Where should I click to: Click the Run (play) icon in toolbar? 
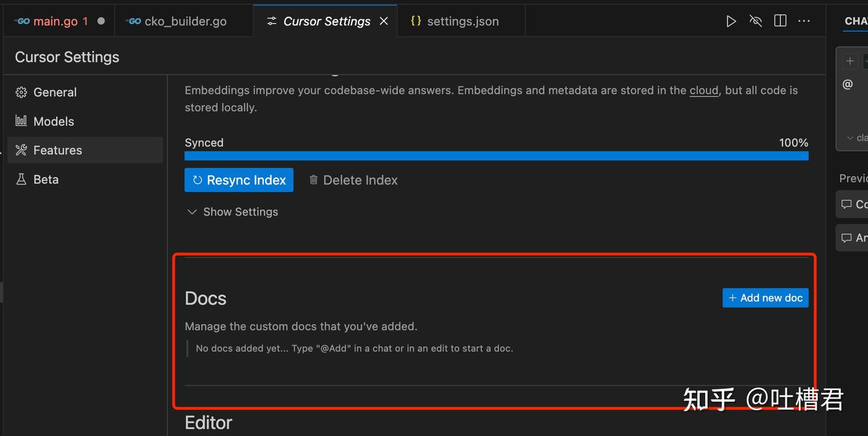pyautogui.click(x=731, y=21)
